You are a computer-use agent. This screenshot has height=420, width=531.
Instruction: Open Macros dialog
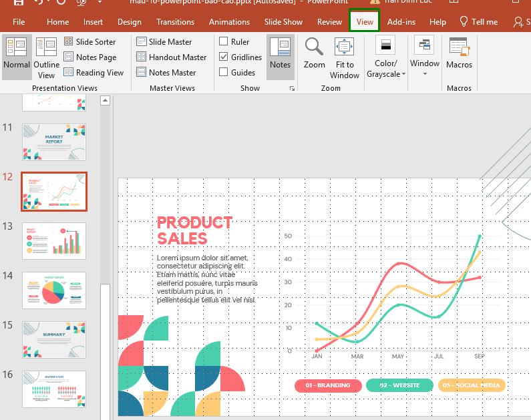click(459, 53)
